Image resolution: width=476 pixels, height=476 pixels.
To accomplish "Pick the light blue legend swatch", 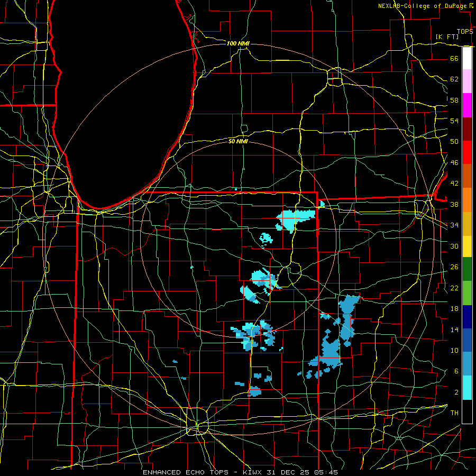I will pyautogui.click(x=467, y=364).
